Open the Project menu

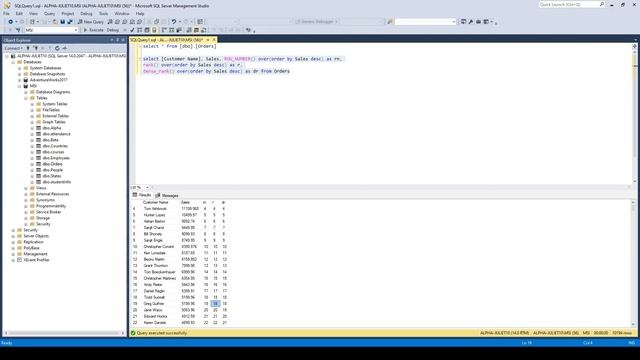tap(68, 13)
